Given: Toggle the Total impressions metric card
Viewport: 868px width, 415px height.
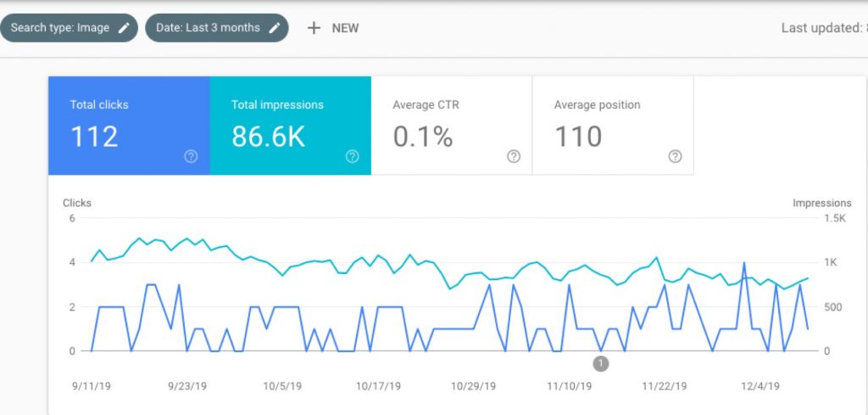Looking at the screenshot, I should [291, 126].
